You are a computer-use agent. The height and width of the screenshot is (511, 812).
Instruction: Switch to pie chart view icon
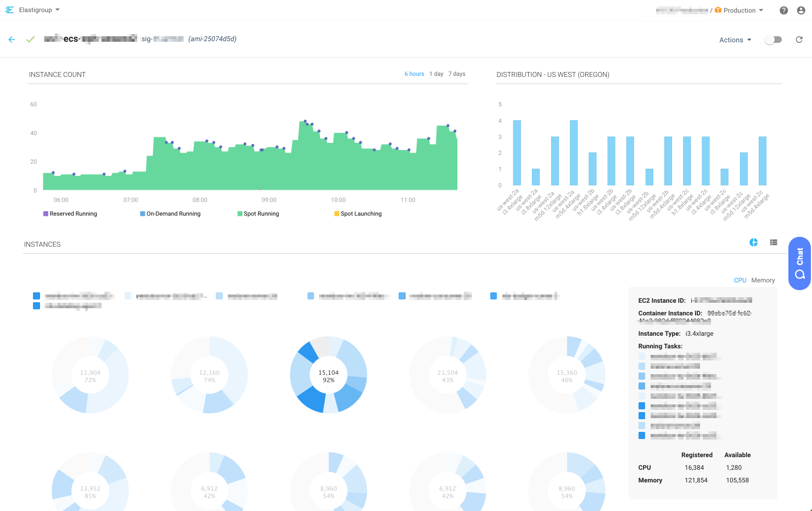tap(754, 242)
